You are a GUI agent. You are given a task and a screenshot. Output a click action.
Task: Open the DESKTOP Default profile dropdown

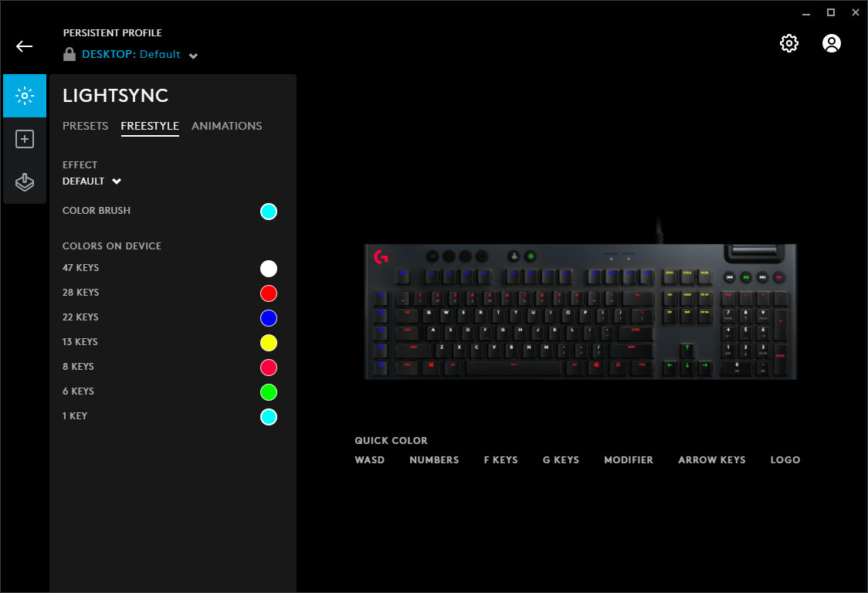click(192, 54)
